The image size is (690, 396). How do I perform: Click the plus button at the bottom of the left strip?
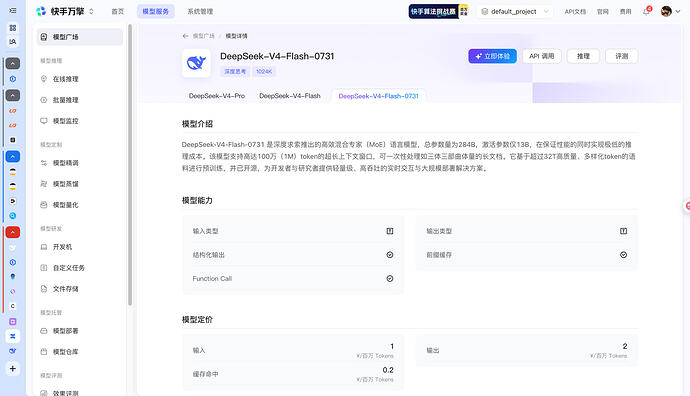click(x=13, y=369)
